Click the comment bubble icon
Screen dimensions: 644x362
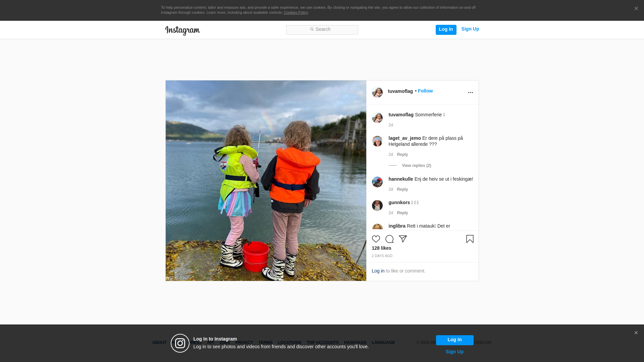[389, 239]
